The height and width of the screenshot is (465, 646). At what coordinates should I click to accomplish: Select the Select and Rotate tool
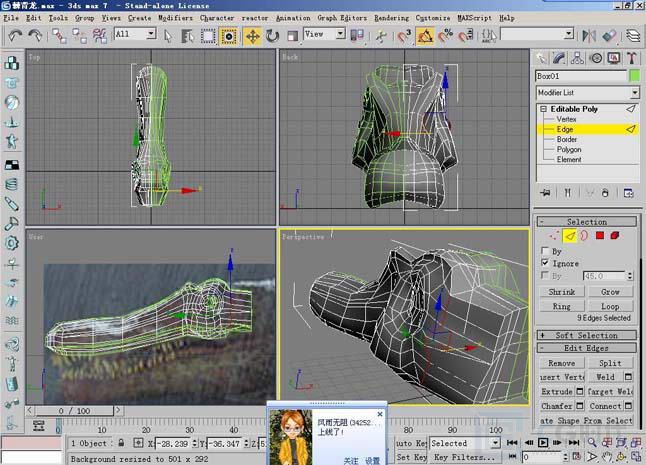point(272,36)
